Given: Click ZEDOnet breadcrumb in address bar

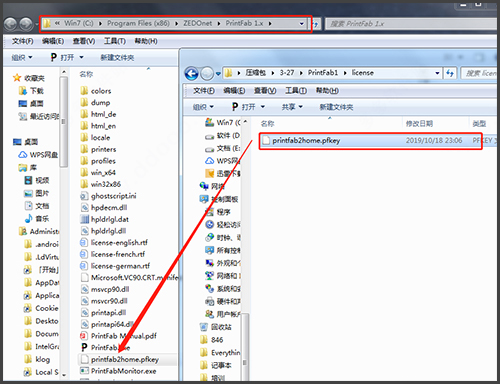Looking at the screenshot, I should (x=198, y=23).
